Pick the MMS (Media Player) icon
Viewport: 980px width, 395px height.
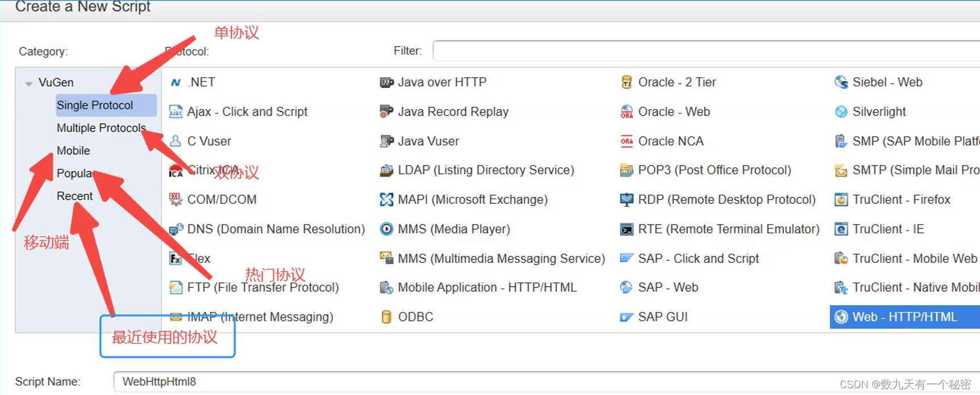tap(386, 229)
